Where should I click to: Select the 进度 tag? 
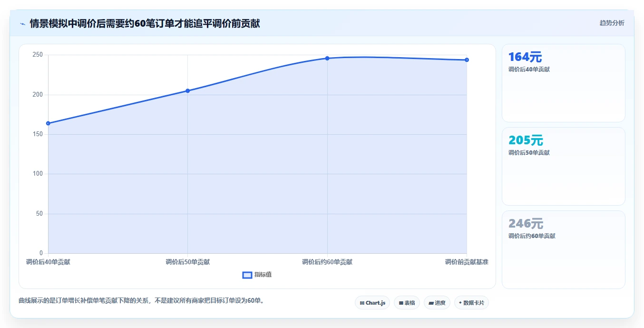[x=437, y=303]
